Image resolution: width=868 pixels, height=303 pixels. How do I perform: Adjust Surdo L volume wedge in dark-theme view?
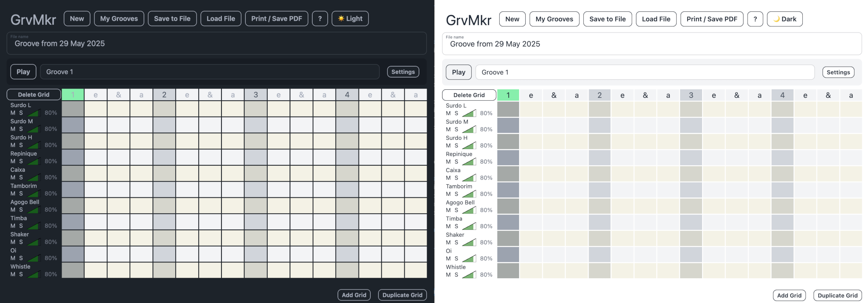[34, 113]
